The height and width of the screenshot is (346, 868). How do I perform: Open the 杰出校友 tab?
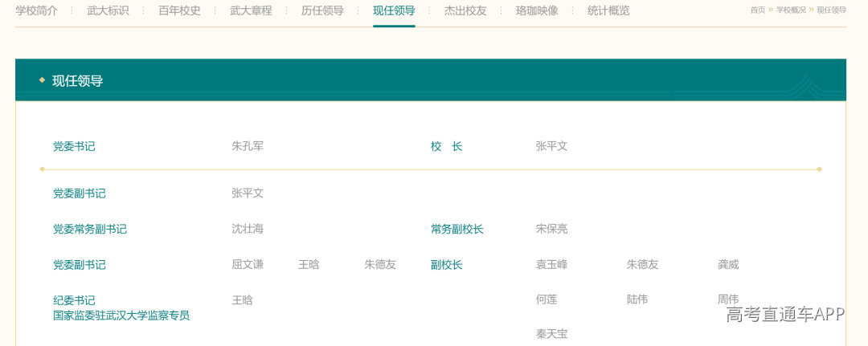pyautogui.click(x=465, y=10)
